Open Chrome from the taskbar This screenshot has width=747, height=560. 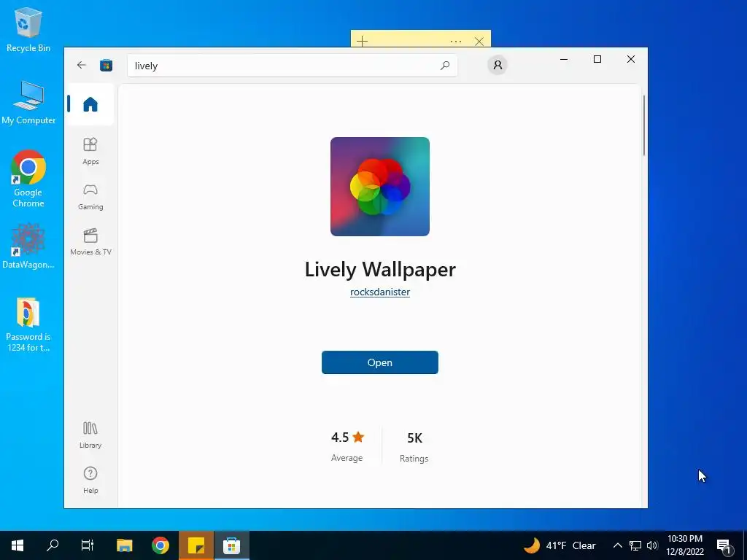[160, 545]
